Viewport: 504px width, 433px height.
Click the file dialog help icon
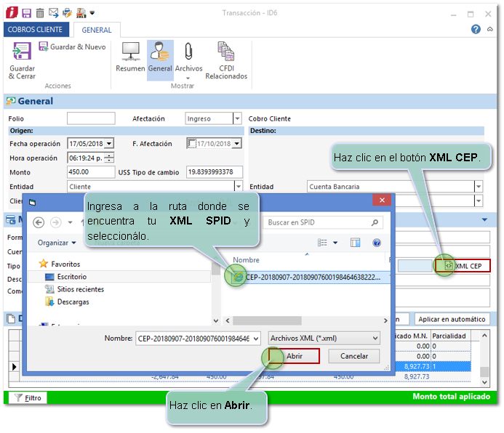[377, 243]
